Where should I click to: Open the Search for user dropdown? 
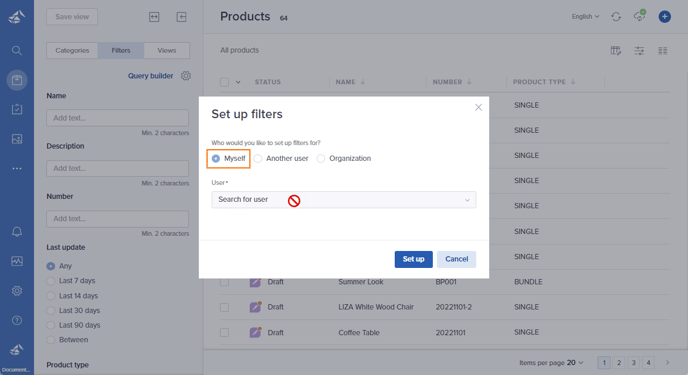coord(344,200)
